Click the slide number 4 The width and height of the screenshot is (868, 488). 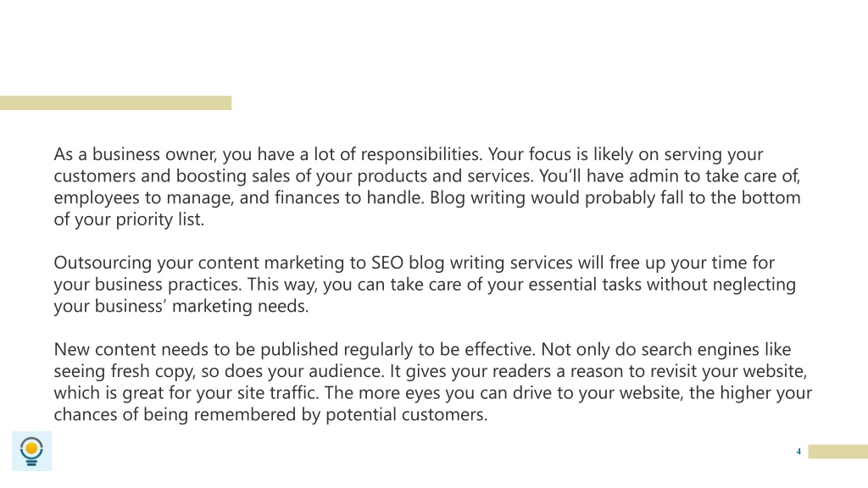point(798,452)
